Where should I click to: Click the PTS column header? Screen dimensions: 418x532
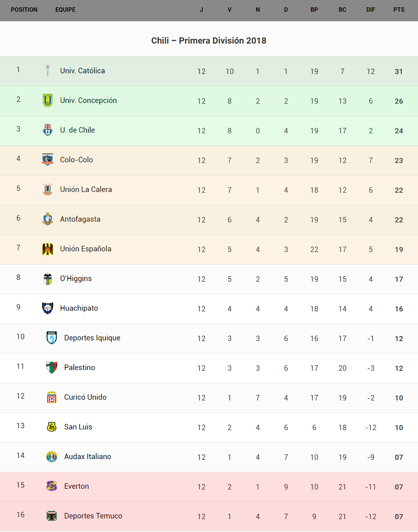point(399,10)
